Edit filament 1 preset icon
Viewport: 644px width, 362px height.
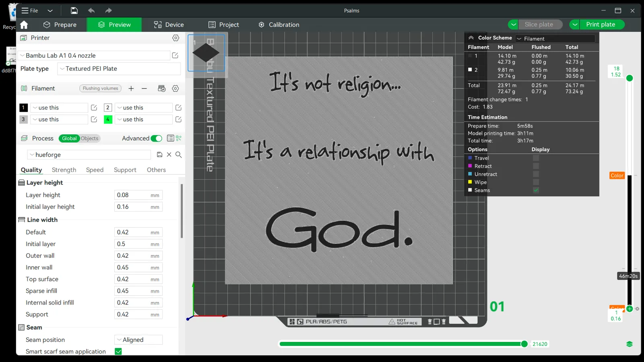pos(94,108)
